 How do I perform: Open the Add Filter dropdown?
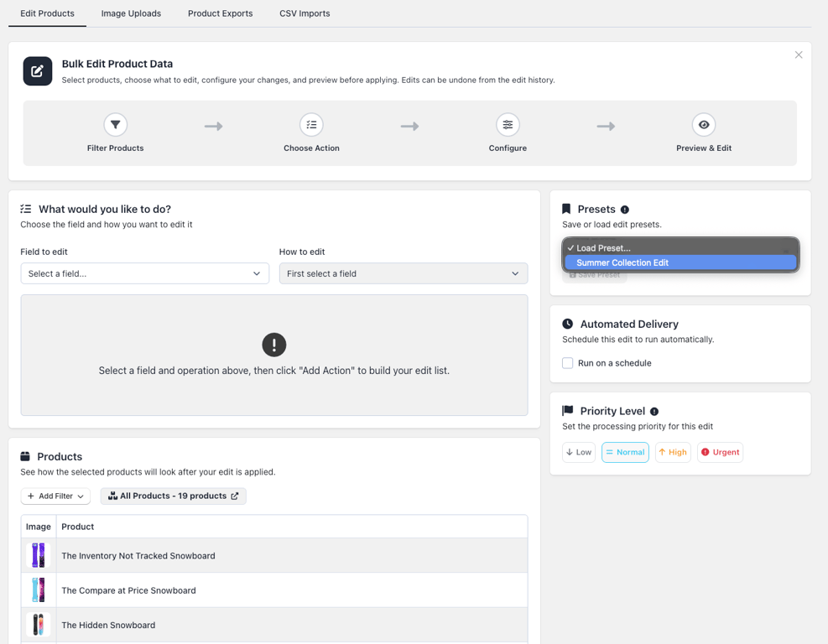click(x=55, y=496)
